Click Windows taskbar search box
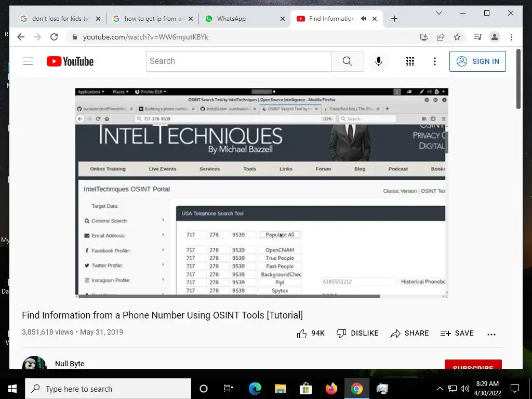 click(x=108, y=389)
